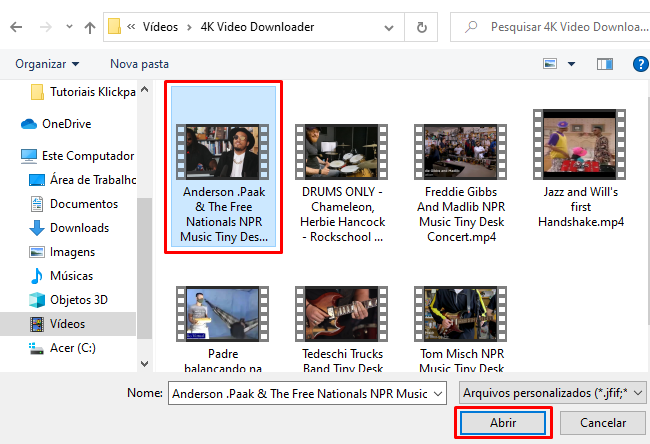Open Arquivos personalizados file type dropdown

pos(552,393)
